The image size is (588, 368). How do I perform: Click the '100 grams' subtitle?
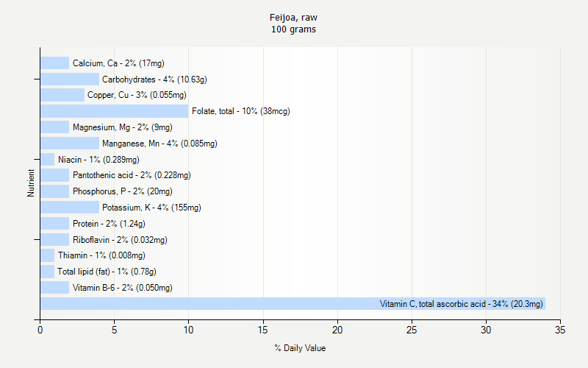click(x=293, y=29)
